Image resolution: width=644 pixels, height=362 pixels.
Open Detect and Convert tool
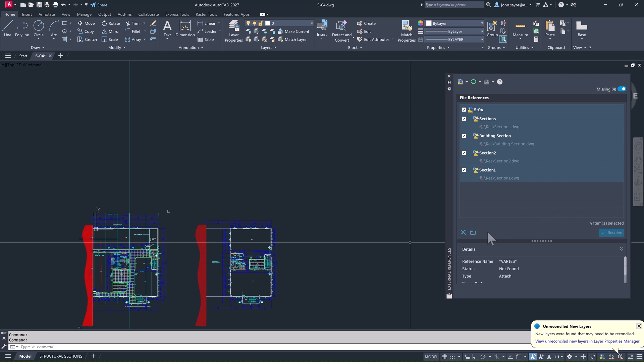342,31
